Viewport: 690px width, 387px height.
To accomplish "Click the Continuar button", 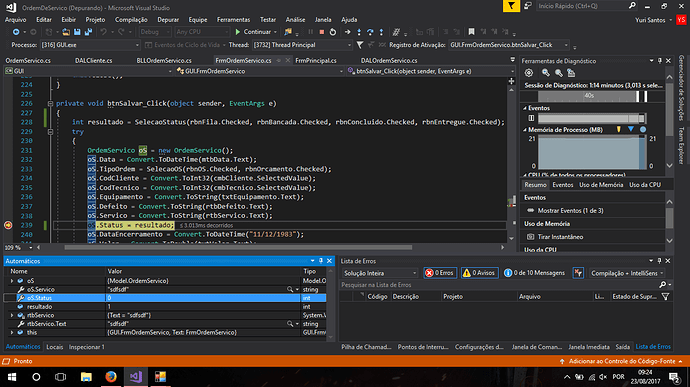I will click(256, 32).
